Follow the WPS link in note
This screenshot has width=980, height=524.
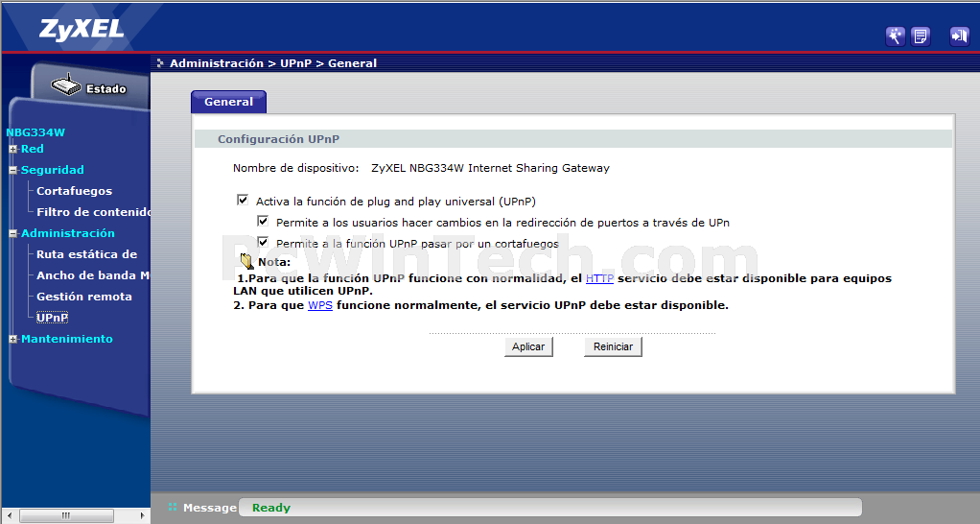[320, 305]
